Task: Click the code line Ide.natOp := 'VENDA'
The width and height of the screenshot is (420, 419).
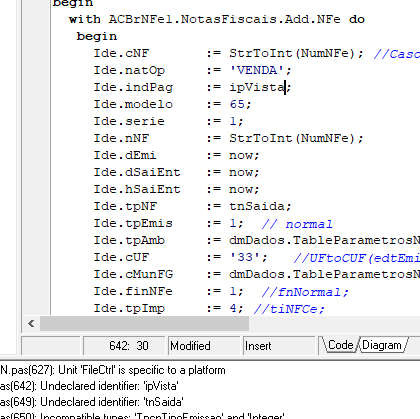Action: [192, 70]
